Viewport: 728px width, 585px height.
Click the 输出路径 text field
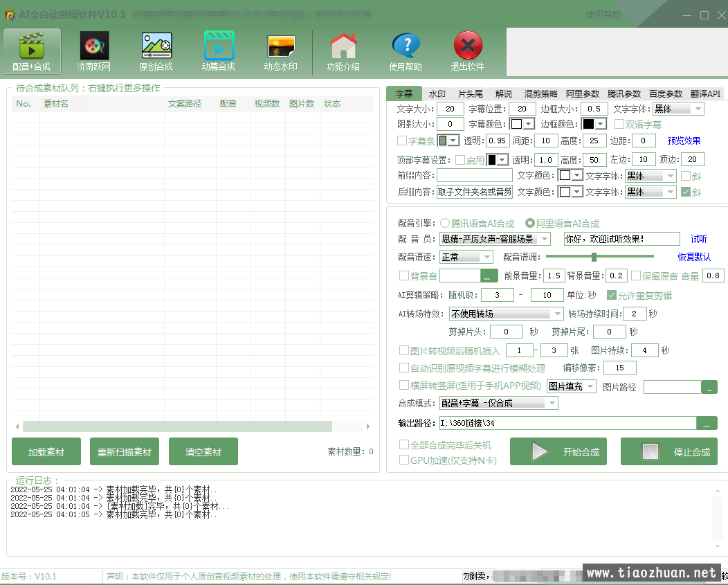pyautogui.click(x=567, y=423)
